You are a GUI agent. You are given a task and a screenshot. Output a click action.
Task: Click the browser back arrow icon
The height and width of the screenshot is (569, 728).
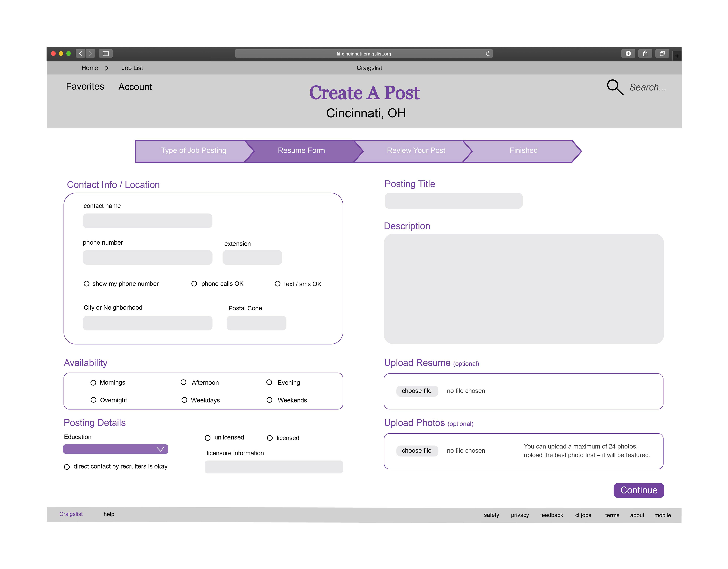pyautogui.click(x=80, y=53)
